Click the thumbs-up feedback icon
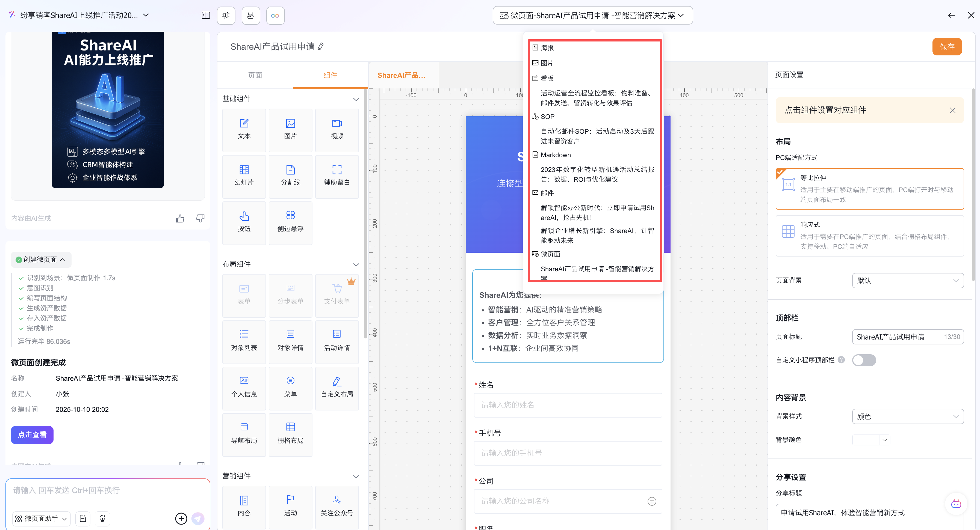Viewport: 980px width, 530px height. (x=180, y=219)
